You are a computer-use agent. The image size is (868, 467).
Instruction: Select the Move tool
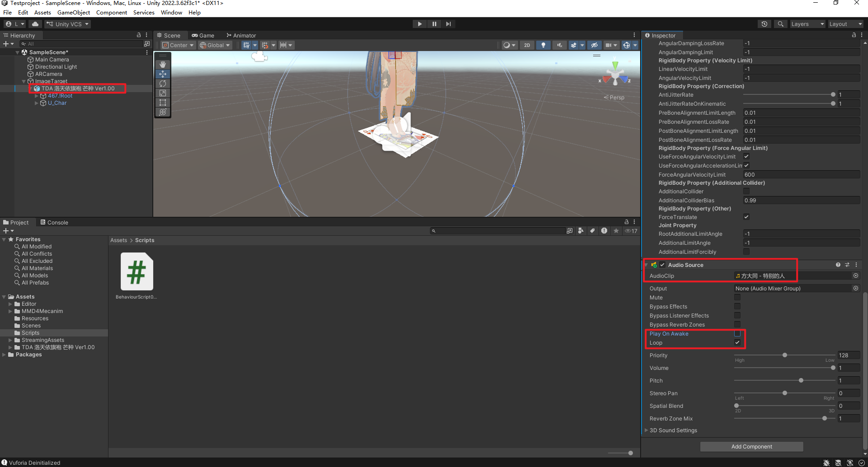click(163, 74)
